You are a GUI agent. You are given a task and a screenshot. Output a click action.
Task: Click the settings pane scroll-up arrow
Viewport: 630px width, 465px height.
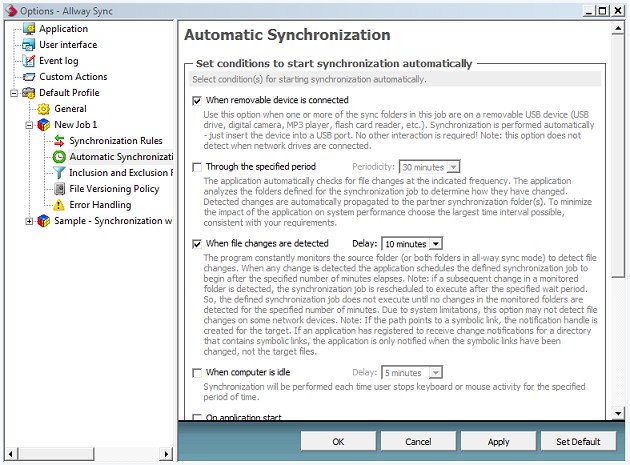point(618,29)
